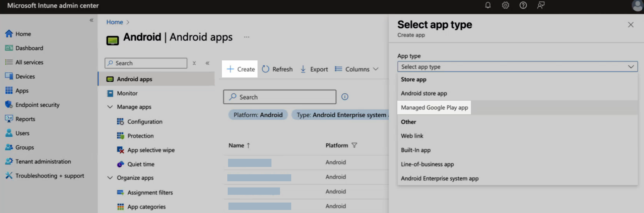Follow the Home breadcrumb link

tap(115, 22)
